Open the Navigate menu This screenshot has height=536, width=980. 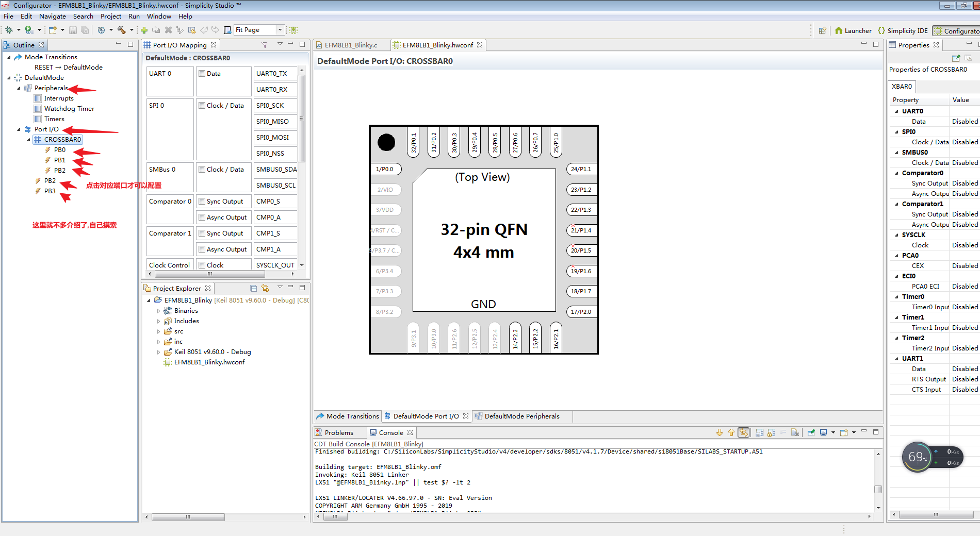(x=53, y=16)
